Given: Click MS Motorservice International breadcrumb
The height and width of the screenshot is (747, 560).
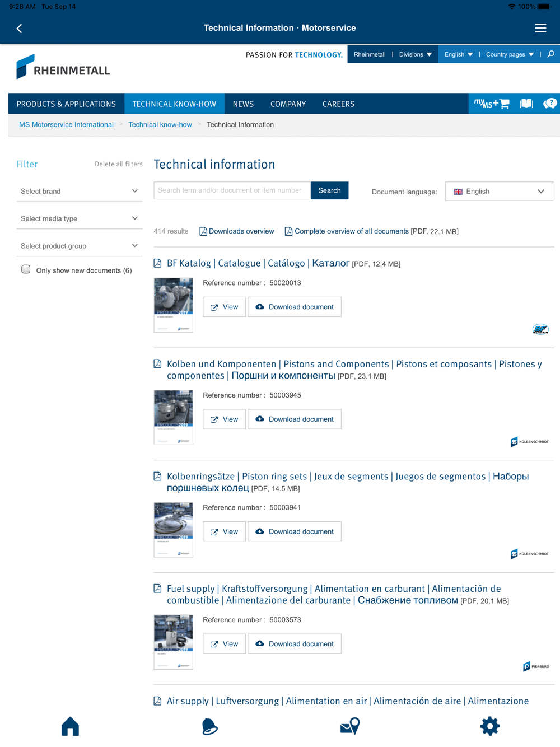Looking at the screenshot, I should tap(66, 124).
